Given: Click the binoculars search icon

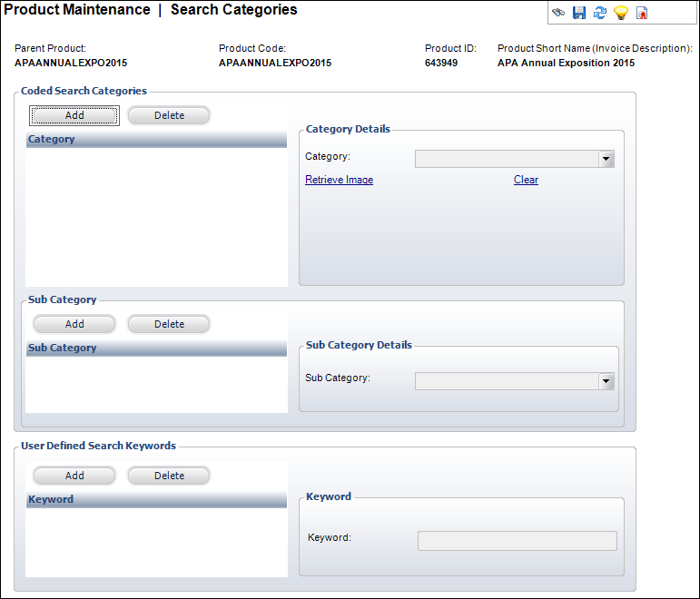Looking at the screenshot, I should pos(558,13).
